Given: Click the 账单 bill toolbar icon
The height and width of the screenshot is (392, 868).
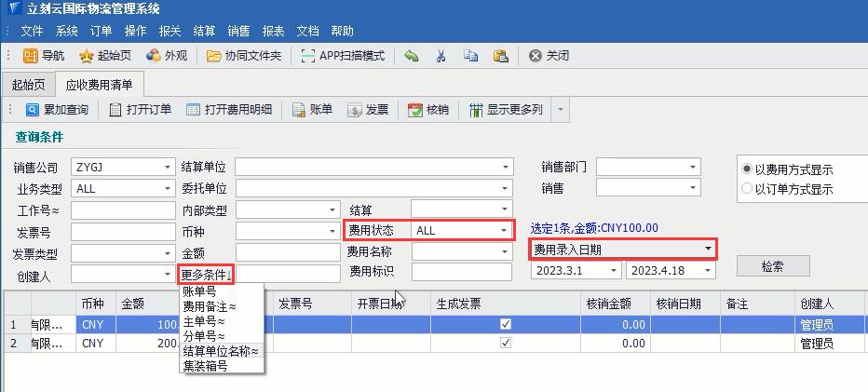Looking at the screenshot, I should click(x=299, y=110).
